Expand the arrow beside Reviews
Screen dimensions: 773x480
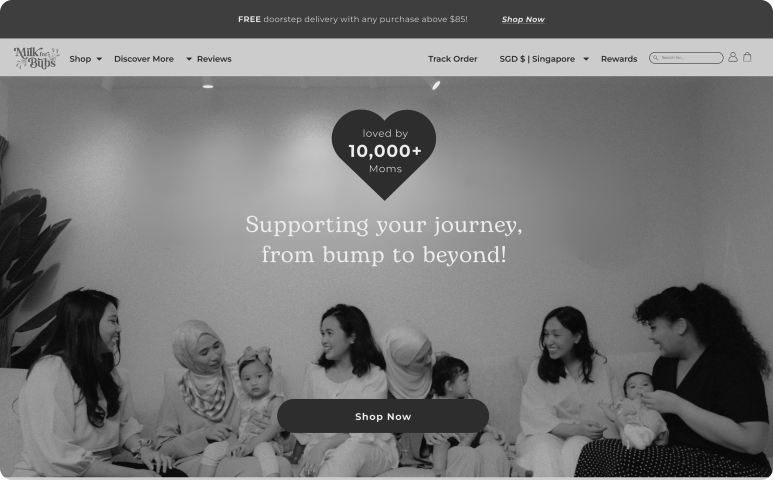tap(189, 59)
